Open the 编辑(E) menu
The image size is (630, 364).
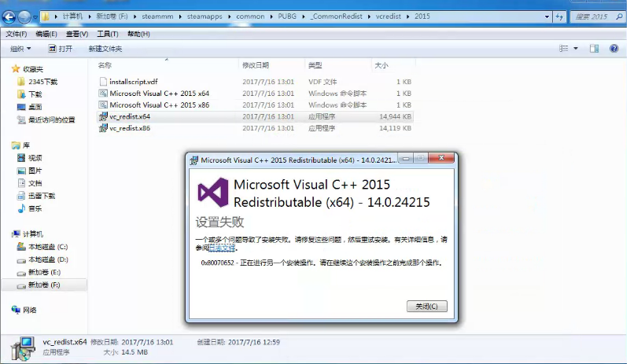[x=46, y=34]
